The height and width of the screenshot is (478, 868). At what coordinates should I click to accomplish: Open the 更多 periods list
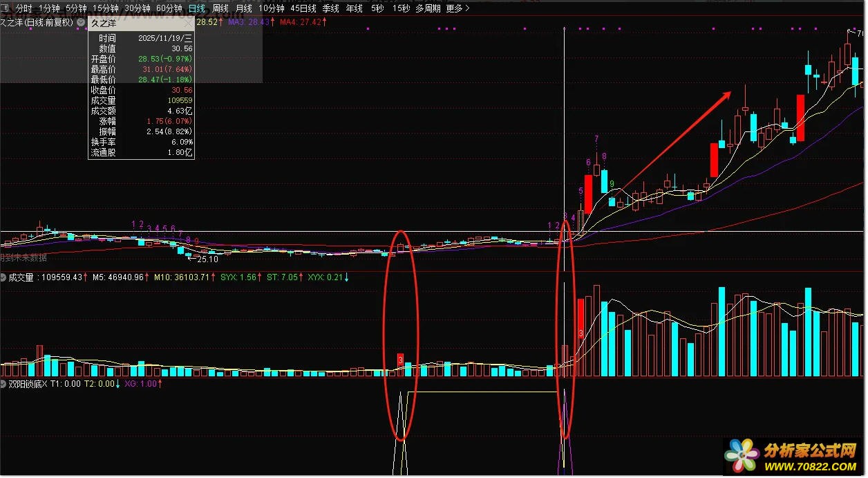pos(457,8)
